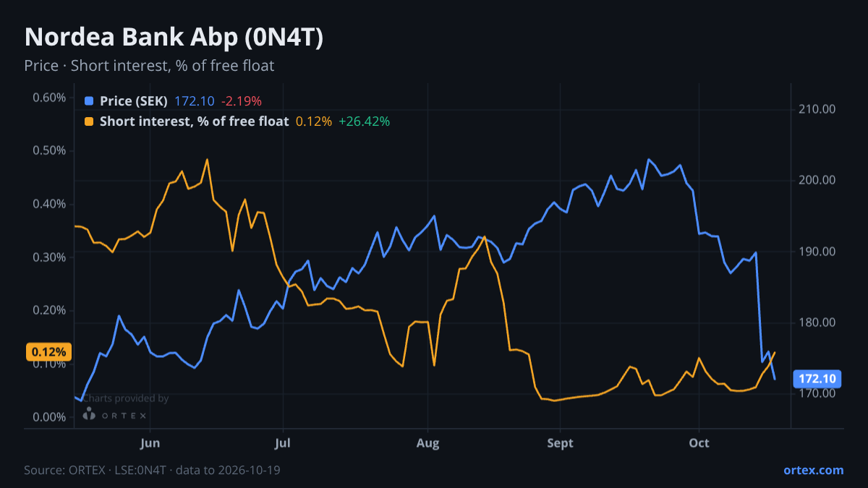Image resolution: width=868 pixels, height=488 pixels.
Task: Select the Price (SEK) legend label
Action: click(134, 101)
